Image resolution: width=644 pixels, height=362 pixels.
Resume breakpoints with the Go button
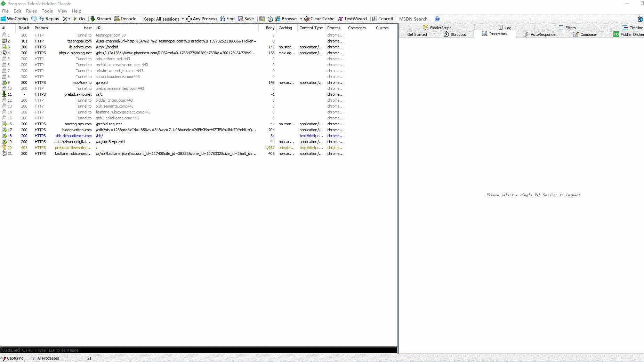click(79, 19)
